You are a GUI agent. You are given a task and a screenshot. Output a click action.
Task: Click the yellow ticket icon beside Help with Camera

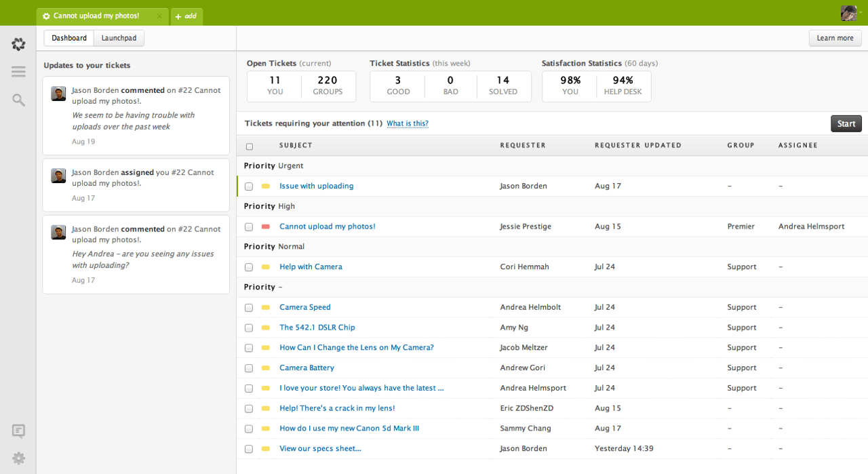click(264, 267)
